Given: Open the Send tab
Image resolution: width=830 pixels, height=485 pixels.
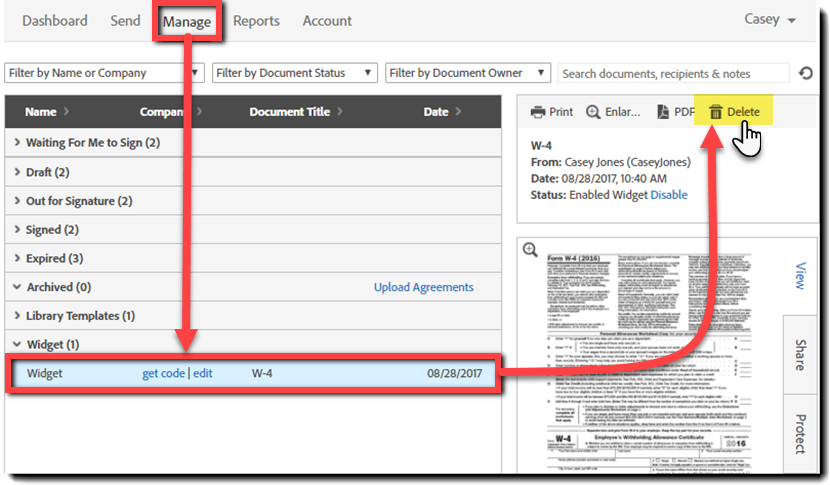Looking at the screenshot, I should click(x=125, y=21).
